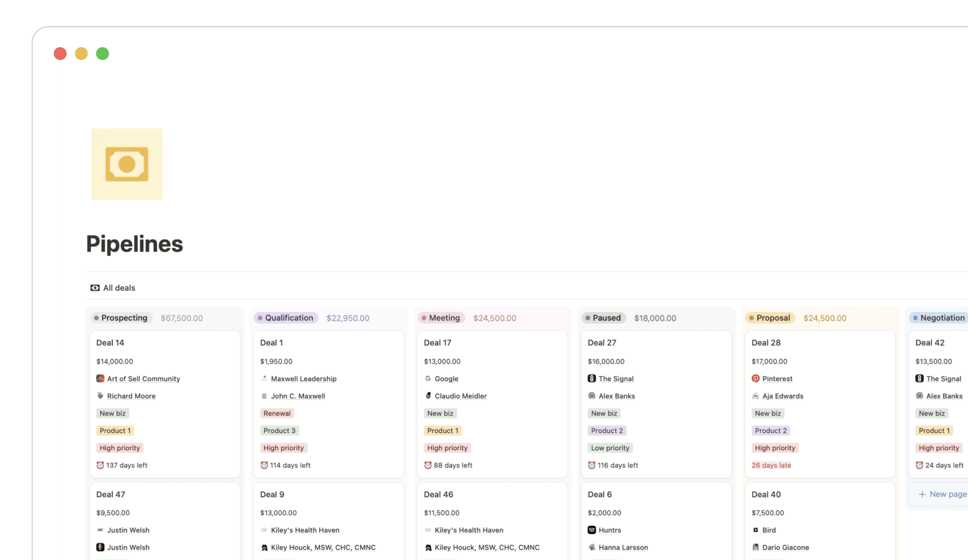Viewport: 968px width, 560px height.
Task: Click the alarm clock icon in Deal 1
Action: (x=264, y=465)
